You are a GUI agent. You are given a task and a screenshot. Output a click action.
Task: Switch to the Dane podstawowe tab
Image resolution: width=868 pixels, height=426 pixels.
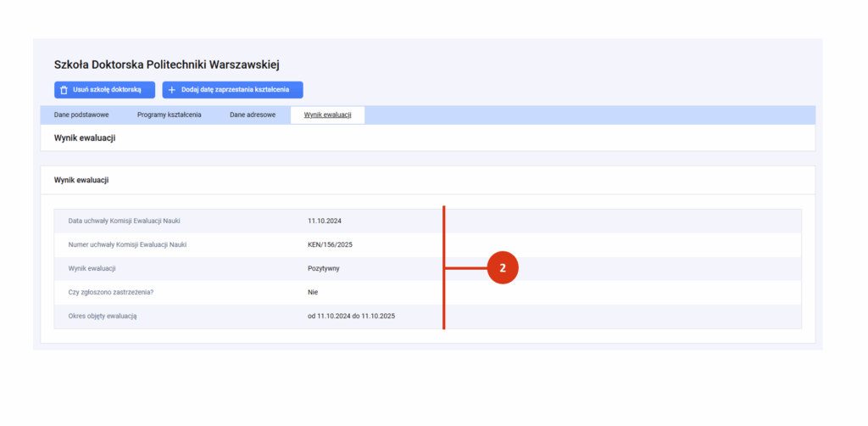pyautogui.click(x=81, y=115)
